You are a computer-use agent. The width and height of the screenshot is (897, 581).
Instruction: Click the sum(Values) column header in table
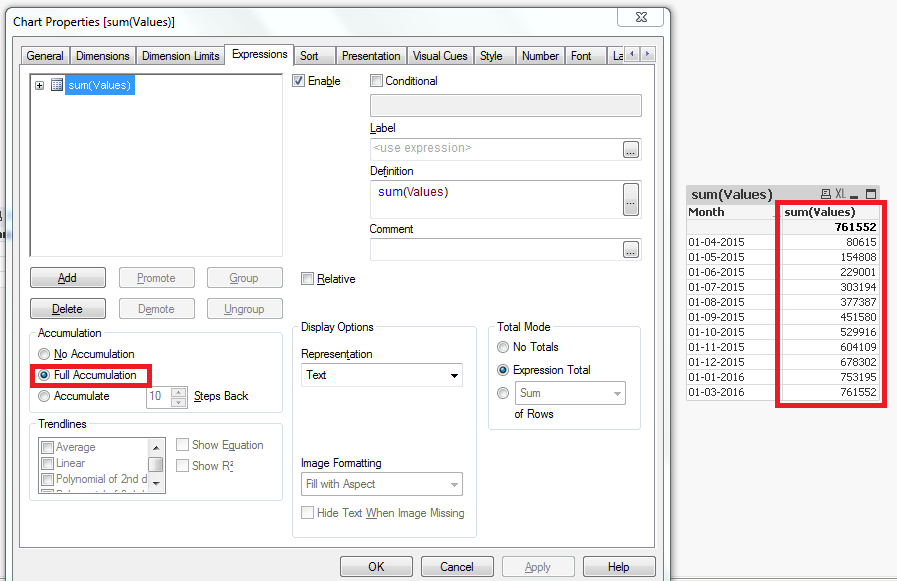[829, 212]
